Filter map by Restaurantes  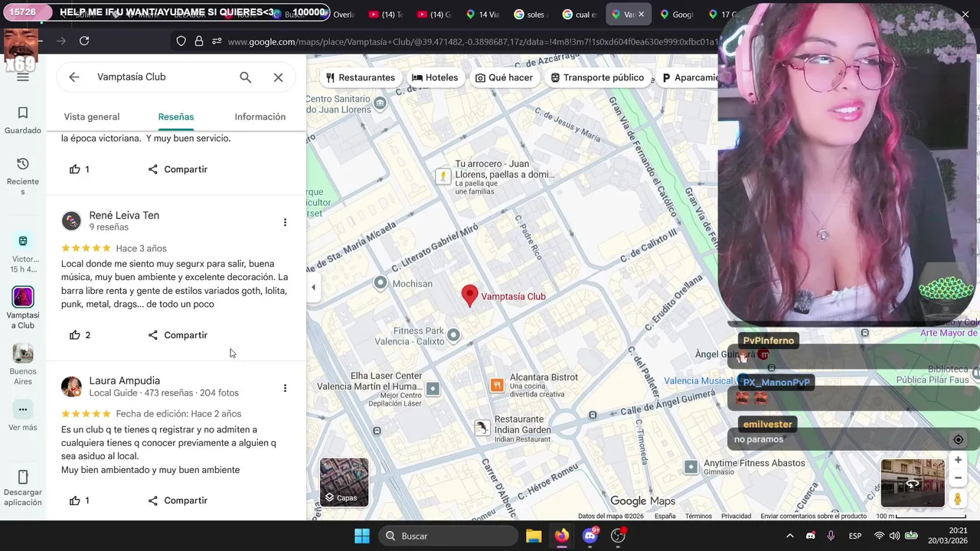pos(361,77)
